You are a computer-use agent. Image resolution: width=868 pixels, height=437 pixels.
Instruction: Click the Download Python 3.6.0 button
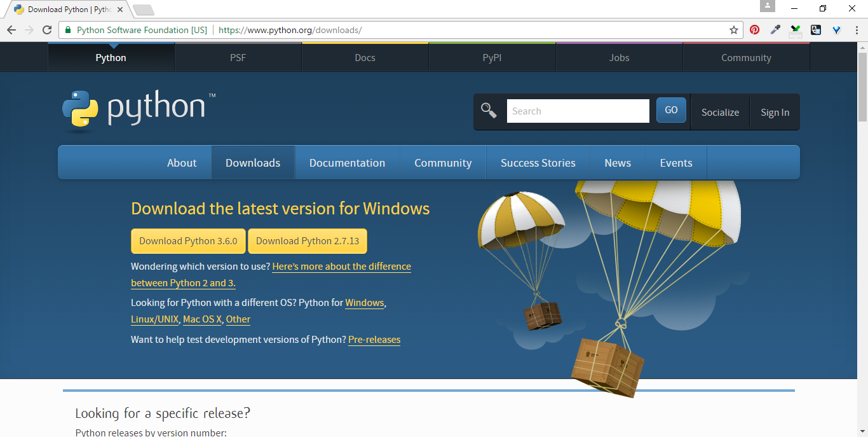click(x=188, y=241)
